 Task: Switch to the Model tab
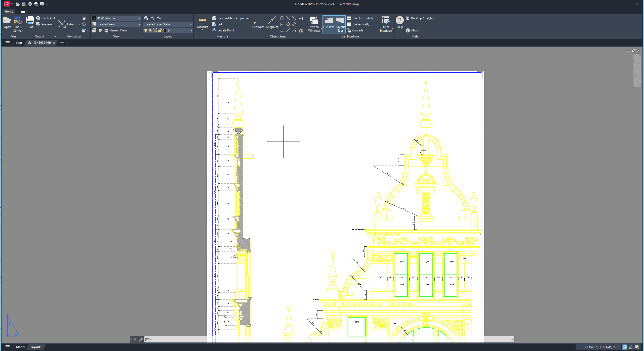coord(20,346)
